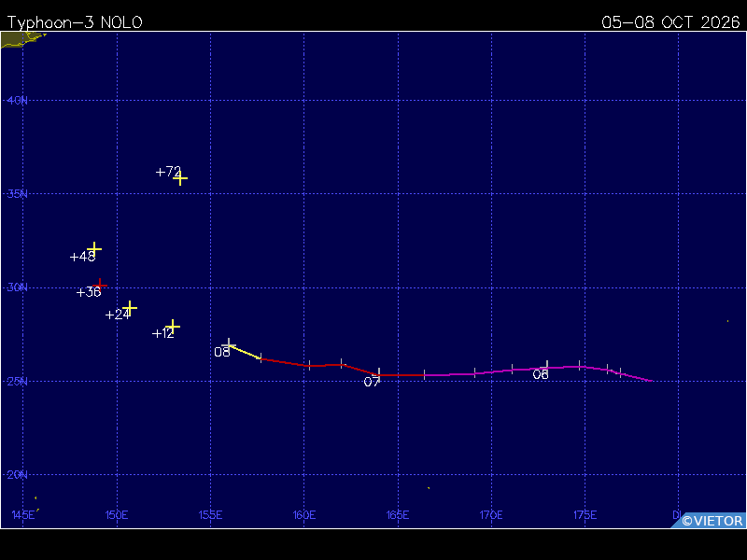This screenshot has width=747, height=560.
Task: Click the '+48' forecast label
Action: [83, 257]
